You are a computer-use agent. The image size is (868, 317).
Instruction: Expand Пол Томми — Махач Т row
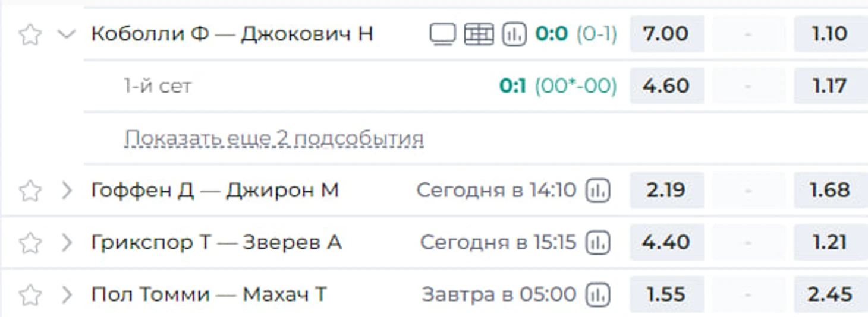tap(67, 294)
